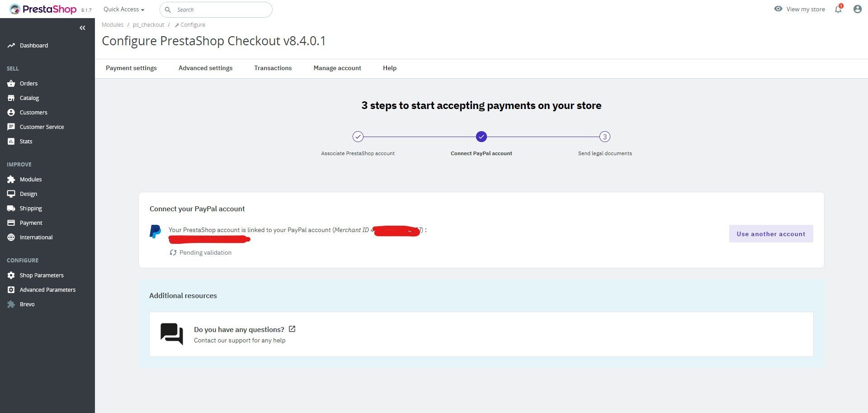Screen dimensions: 868x413
Task: Click the Customers person icon
Action: (x=11, y=113)
